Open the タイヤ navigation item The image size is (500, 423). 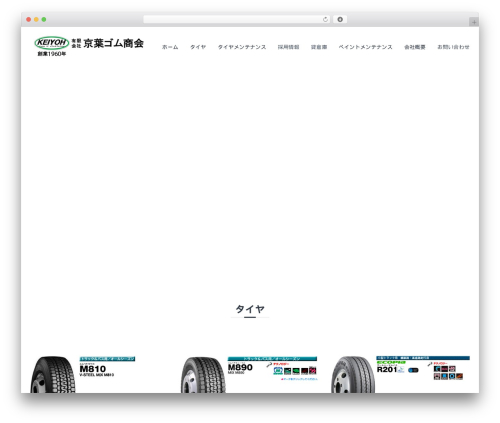[198, 47]
